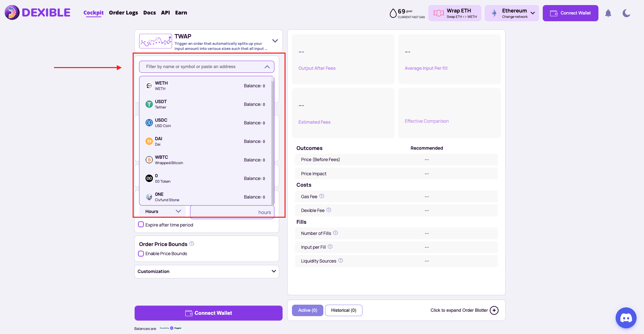Click Output After Fees card
The width and height of the screenshot is (644, 334).
click(343, 59)
